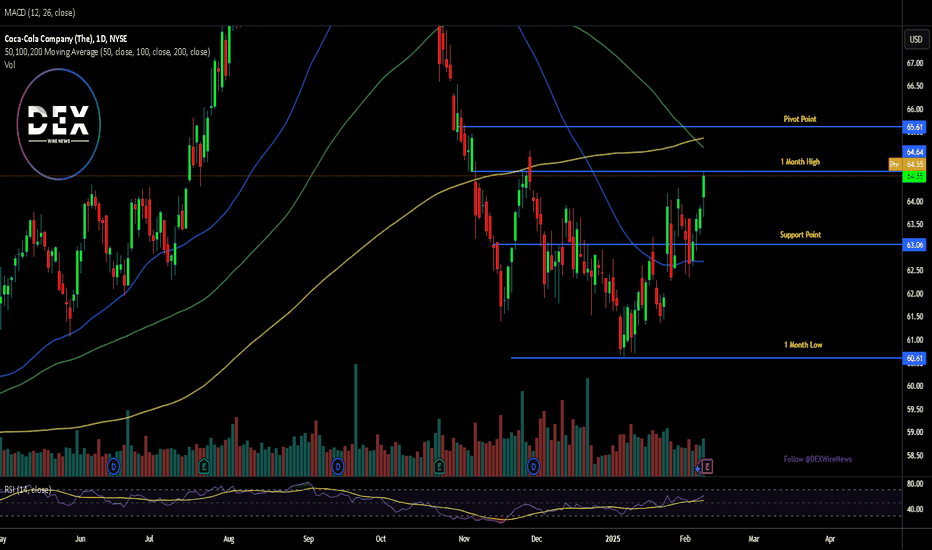
Task: Click the orange Pre 64.55 pre-market tag
Action: click(x=907, y=164)
